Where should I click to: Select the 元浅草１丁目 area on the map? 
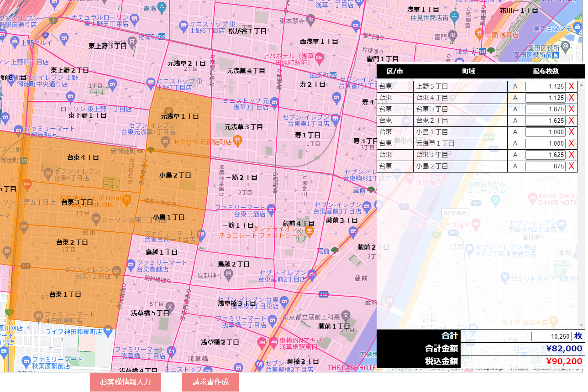tap(180, 116)
